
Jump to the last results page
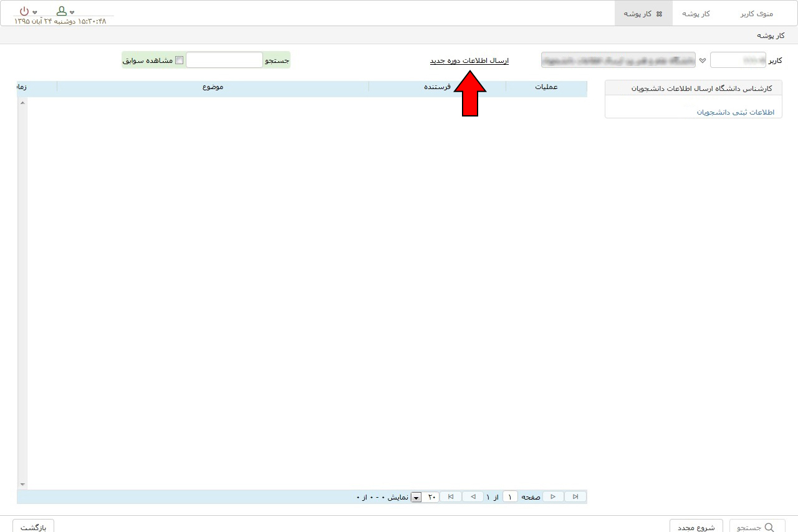click(x=451, y=496)
